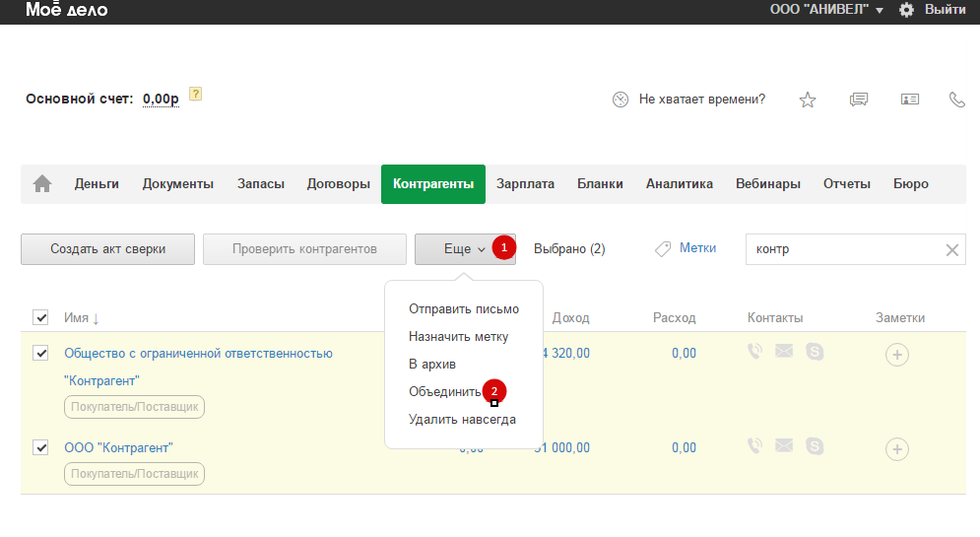980x537 pixels.
Task: Select Объединить from the dropdown menu
Action: [445, 392]
